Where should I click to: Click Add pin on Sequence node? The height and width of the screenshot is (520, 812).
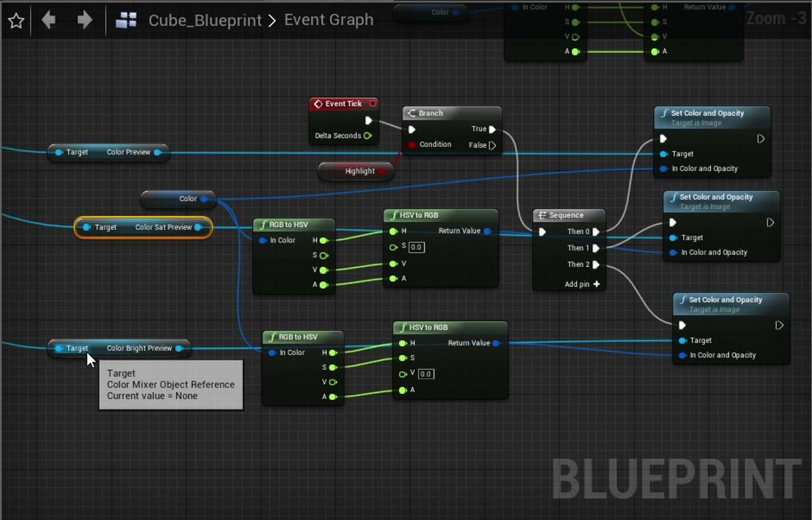coord(582,284)
